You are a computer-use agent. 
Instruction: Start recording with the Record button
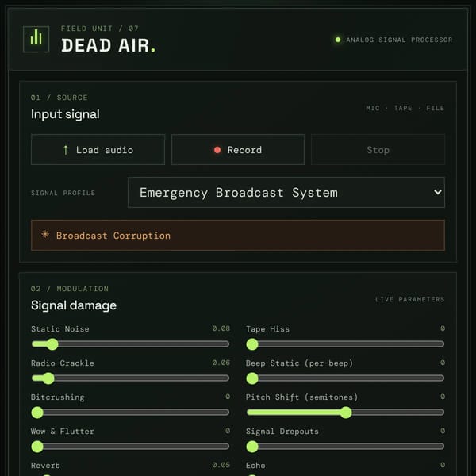(238, 150)
